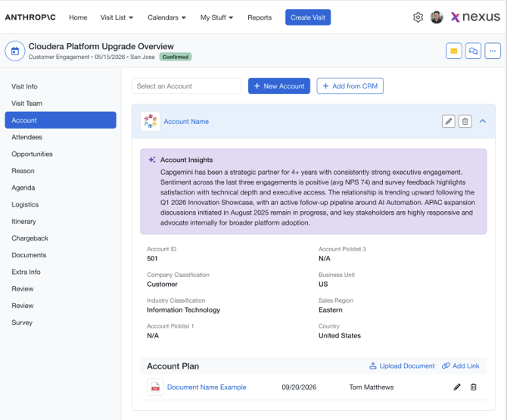Screen dimensions: 507x420
Task: Open the settings gear icon
Action: (x=418, y=17)
